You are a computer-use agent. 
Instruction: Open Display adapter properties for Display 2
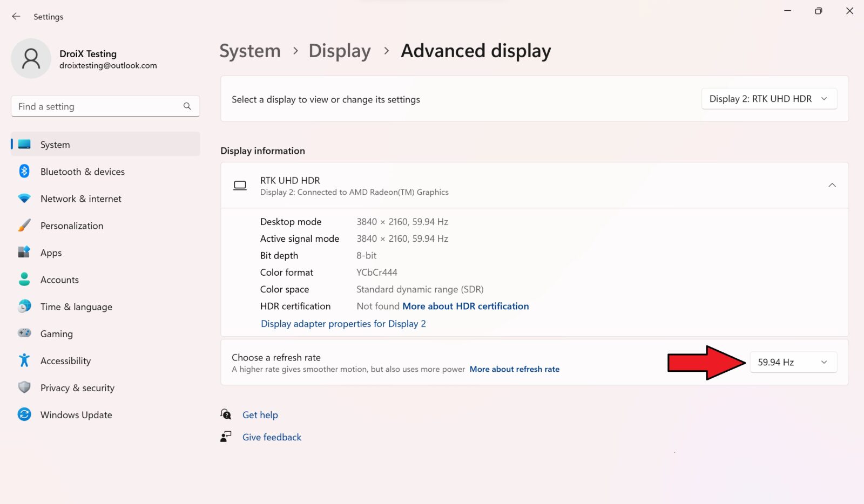343,323
